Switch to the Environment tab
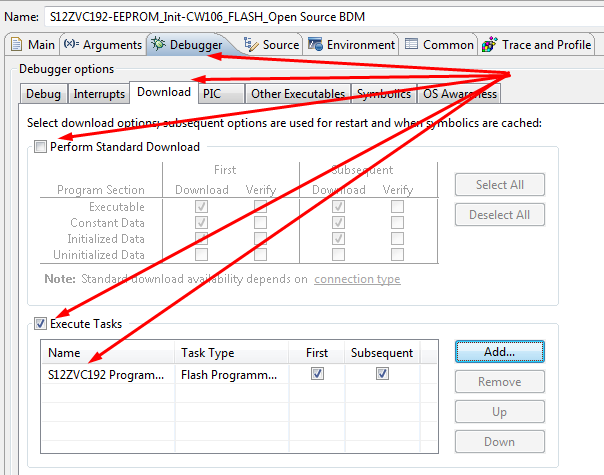Image resolution: width=604 pixels, height=475 pixels. 351,45
